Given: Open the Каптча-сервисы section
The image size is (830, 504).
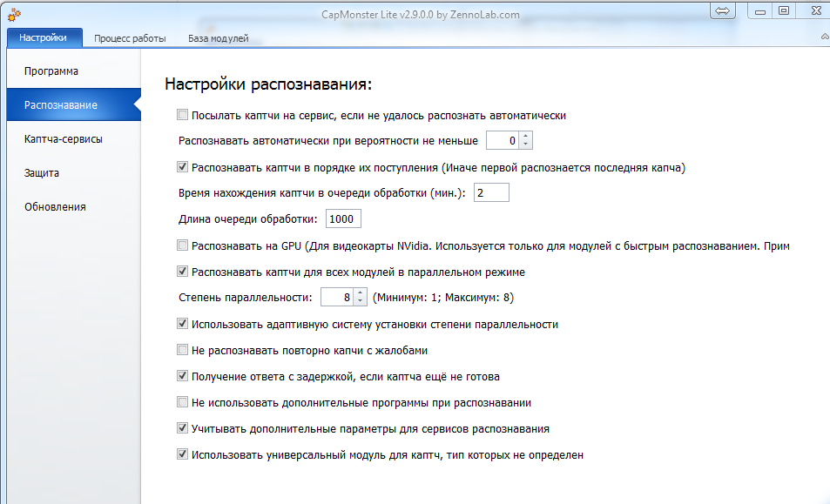Looking at the screenshot, I should pyautogui.click(x=74, y=138).
